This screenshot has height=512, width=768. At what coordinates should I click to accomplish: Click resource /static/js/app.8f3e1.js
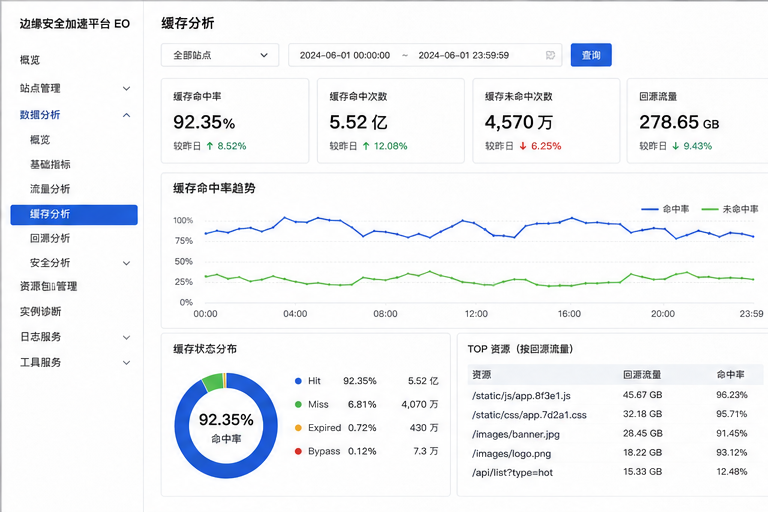pos(521,395)
